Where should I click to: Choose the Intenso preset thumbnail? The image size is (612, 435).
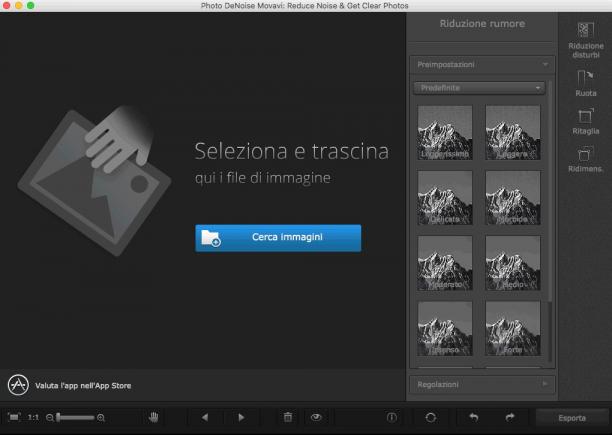(x=445, y=328)
